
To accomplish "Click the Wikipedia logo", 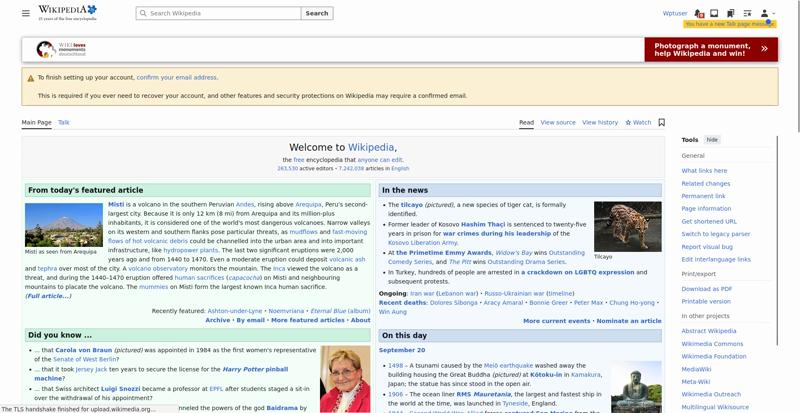I will [x=67, y=13].
